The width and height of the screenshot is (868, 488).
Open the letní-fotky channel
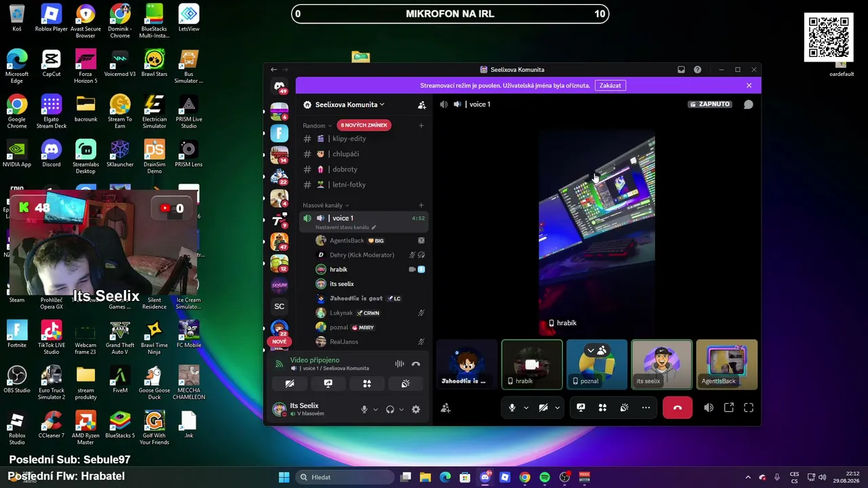tap(363, 184)
